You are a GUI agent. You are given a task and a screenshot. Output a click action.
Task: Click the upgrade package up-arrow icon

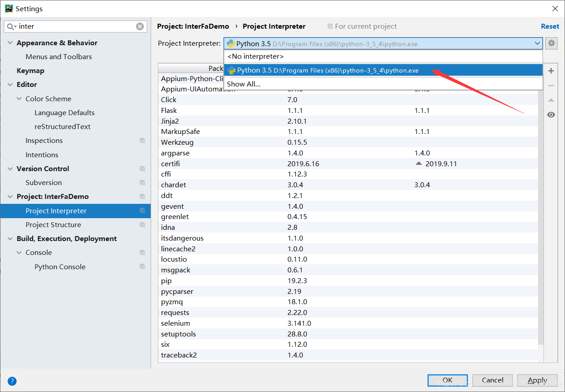(551, 100)
